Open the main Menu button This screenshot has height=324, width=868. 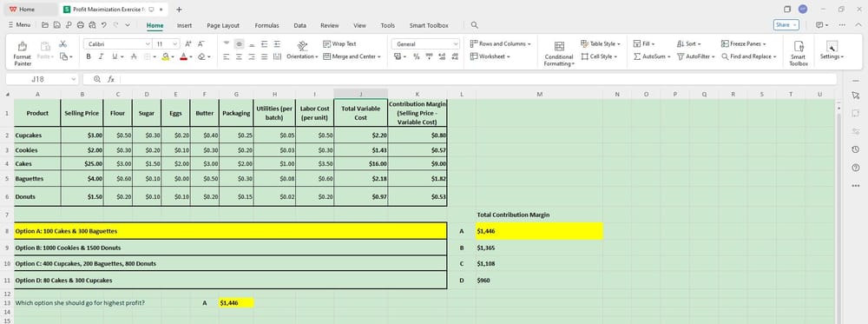pos(19,25)
